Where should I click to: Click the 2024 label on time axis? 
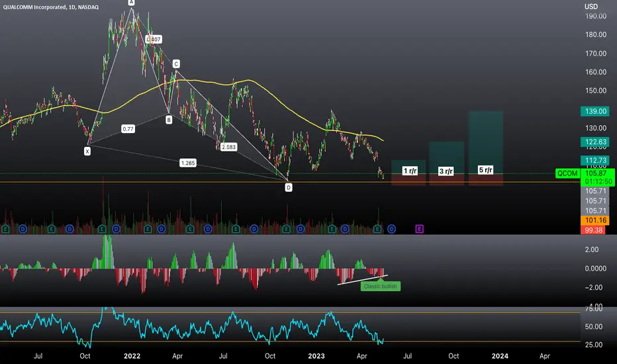click(x=500, y=356)
